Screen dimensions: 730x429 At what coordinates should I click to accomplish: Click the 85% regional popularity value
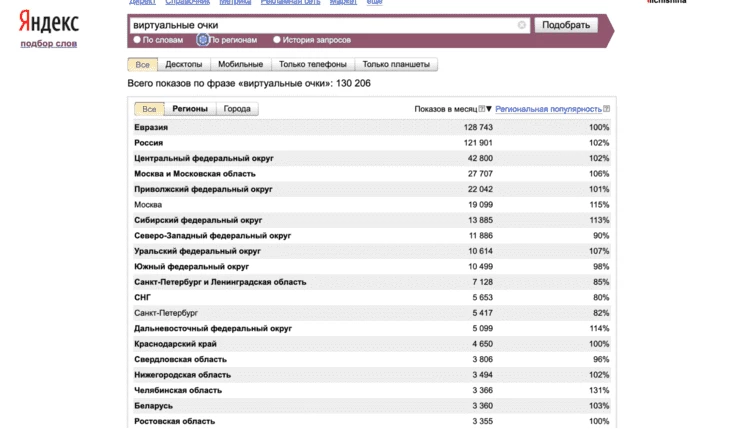[601, 281]
